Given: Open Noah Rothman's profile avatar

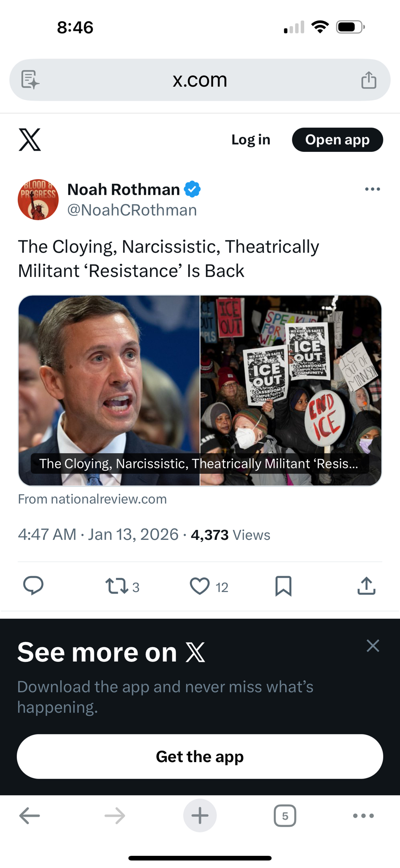Looking at the screenshot, I should click(x=38, y=200).
